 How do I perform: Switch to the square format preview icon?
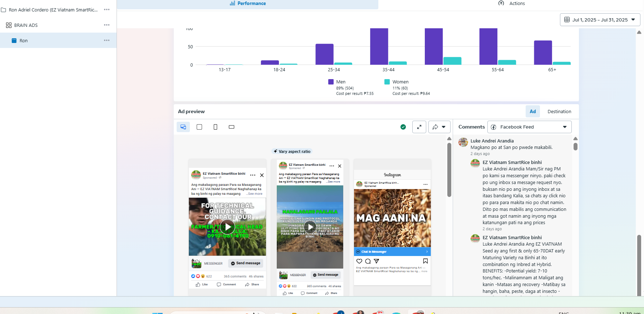coord(200,127)
